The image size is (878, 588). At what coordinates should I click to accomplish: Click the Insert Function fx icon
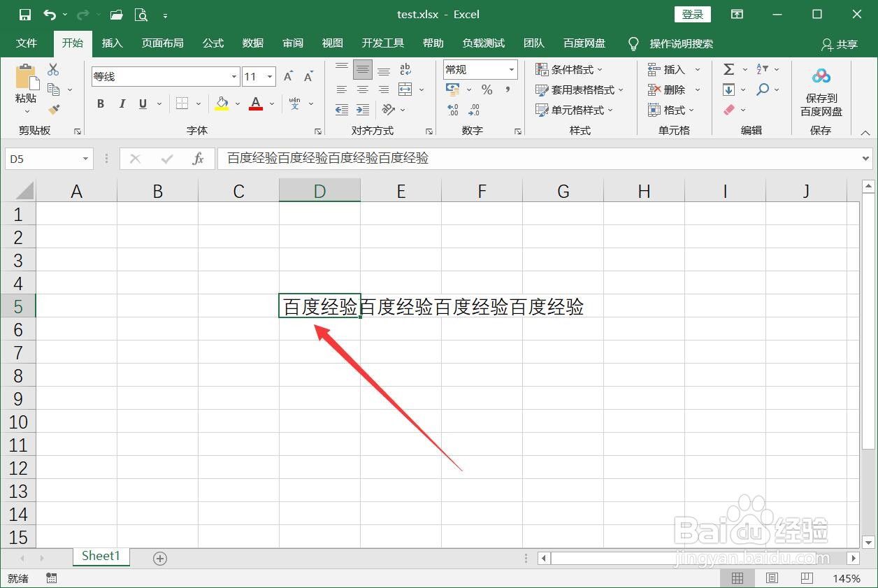coord(198,159)
